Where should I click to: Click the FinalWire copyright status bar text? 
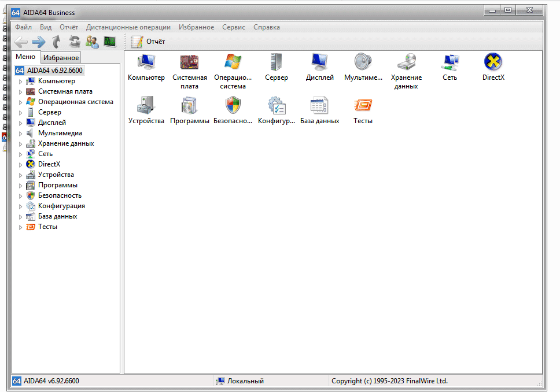[389, 381]
